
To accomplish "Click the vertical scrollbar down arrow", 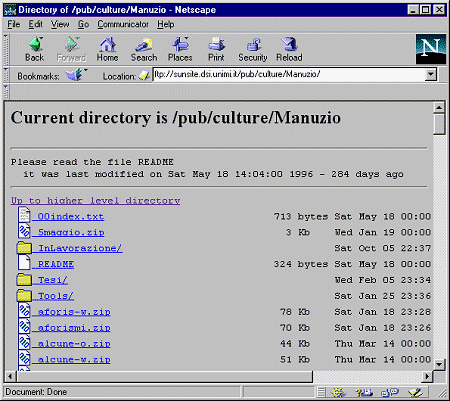I will click(x=439, y=364).
